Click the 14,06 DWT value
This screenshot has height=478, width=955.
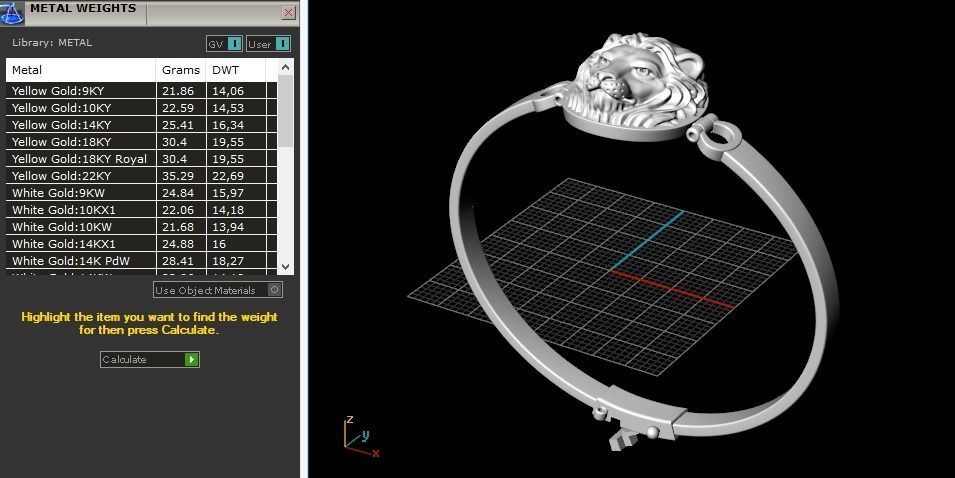tap(228, 91)
